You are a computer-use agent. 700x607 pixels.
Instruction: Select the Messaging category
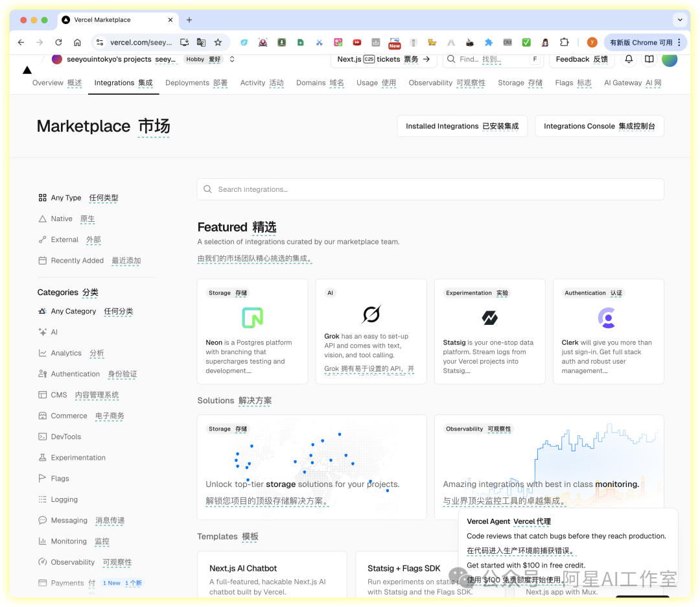click(81, 520)
